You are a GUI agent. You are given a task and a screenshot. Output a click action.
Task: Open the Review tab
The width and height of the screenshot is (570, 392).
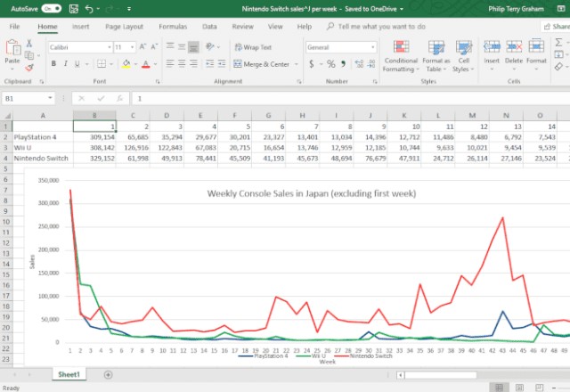(243, 27)
